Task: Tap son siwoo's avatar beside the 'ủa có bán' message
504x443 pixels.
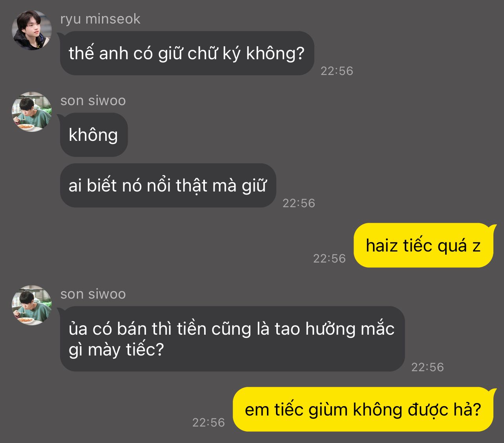Action: point(32,305)
